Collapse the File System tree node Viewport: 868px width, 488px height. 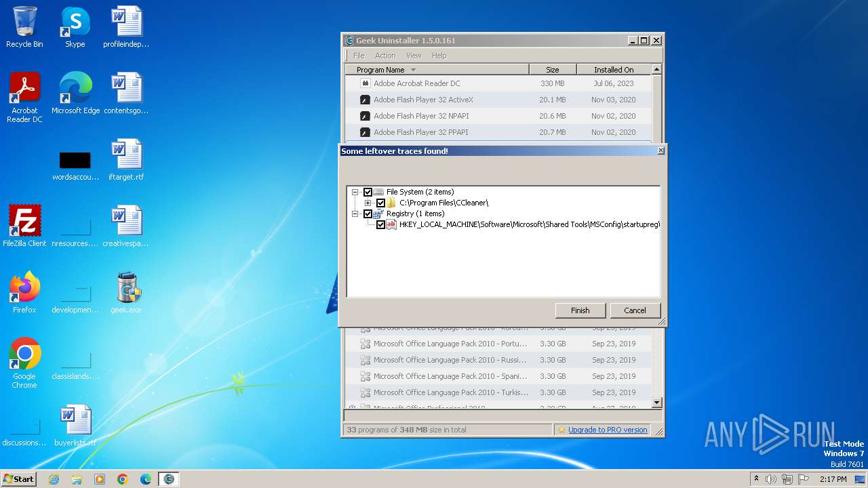click(355, 192)
